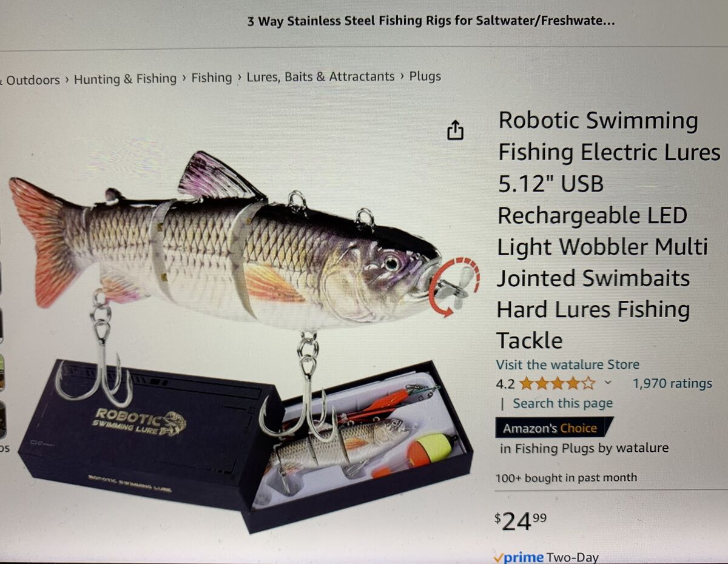Go to Outdoors breadcrumb
Screen dimensions: 728x564
(32, 80)
